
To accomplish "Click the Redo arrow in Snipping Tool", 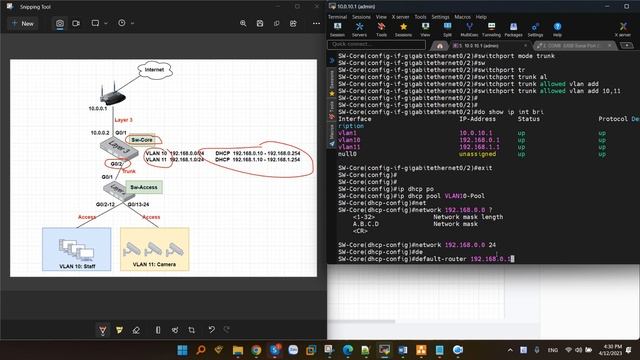I will coord(227,329).
